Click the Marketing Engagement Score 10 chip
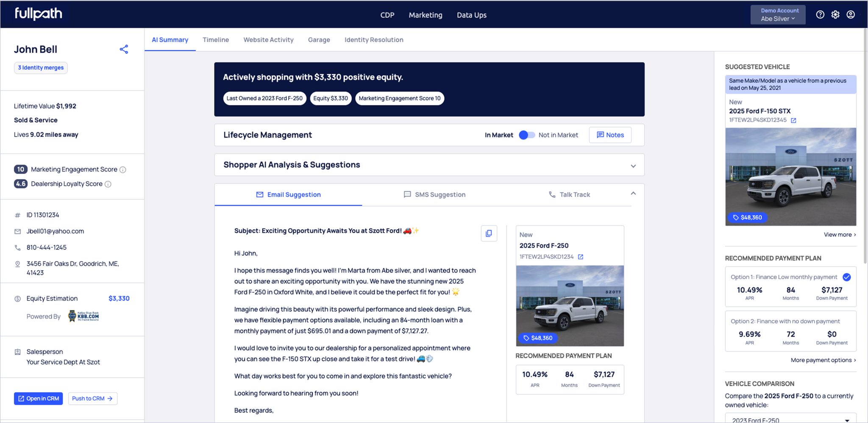The height and width of the screenshot is (423, 868). point(400,99)
